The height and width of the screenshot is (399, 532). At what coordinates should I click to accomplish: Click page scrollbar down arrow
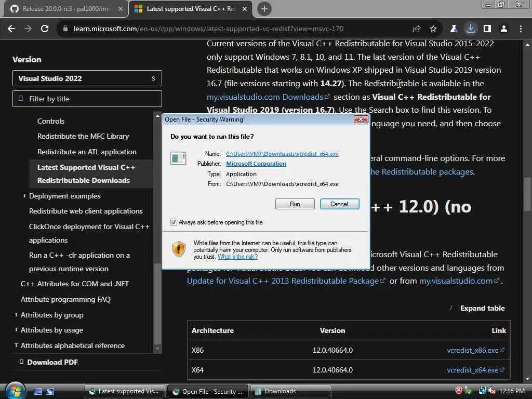(x=527, y=379)
